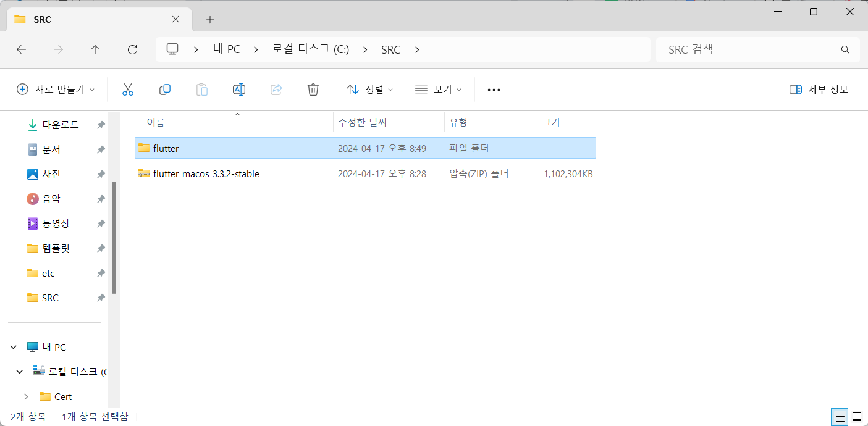Screen dimensions: 868x426
Task: Unpin 사진 via its pin icon
Action: 101,174
